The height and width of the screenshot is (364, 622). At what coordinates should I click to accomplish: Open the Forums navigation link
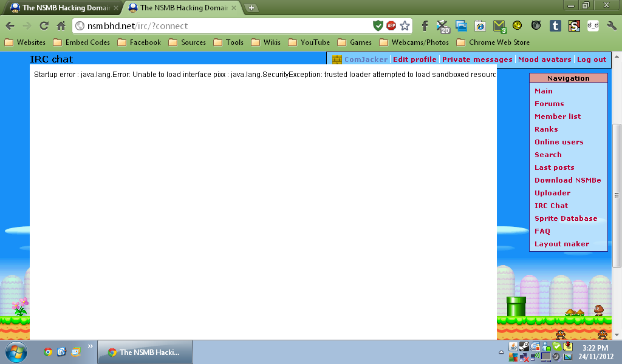549,104
